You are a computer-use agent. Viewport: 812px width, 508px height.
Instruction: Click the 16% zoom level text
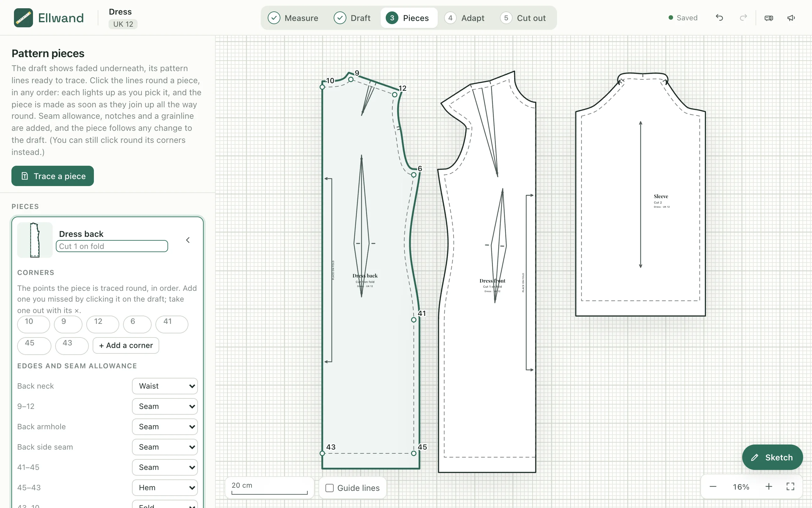click(741, 486)
